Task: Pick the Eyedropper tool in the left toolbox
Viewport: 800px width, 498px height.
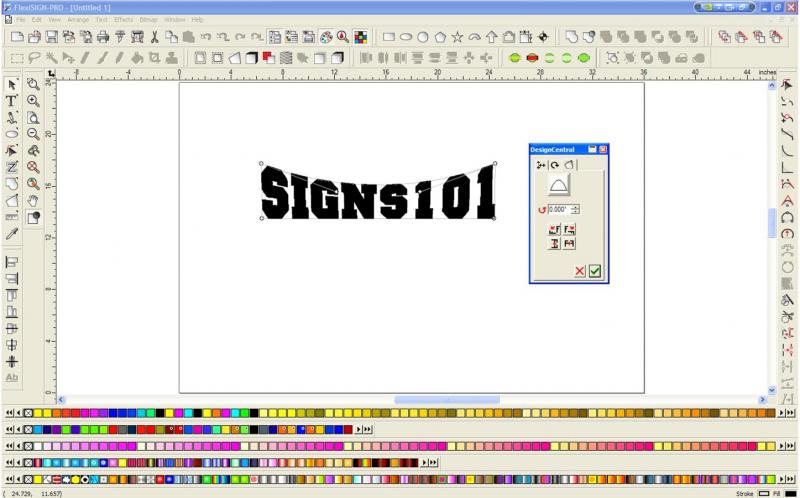Action: click(x=12, y=234)
